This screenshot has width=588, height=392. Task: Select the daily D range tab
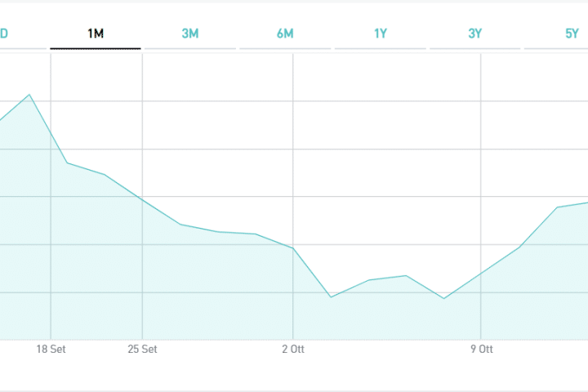coord(4,33)
